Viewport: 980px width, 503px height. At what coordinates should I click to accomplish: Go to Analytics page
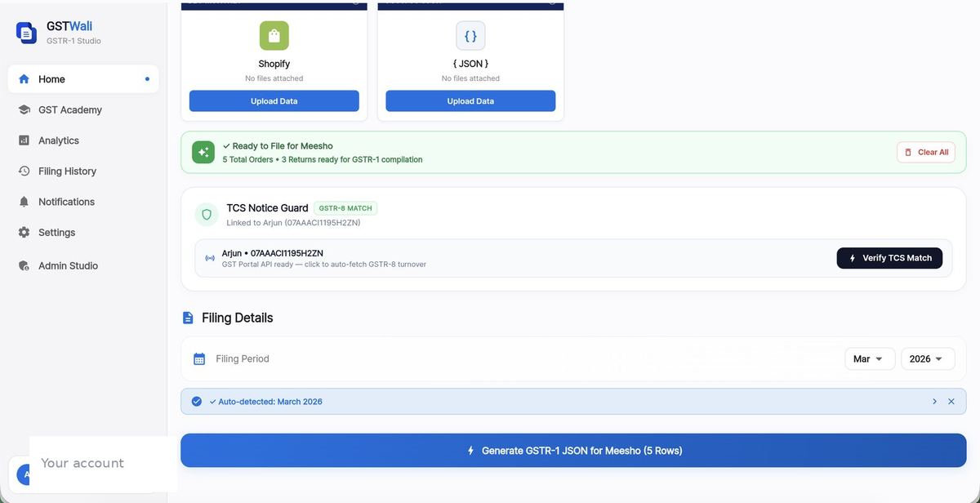tap(83, 140)
